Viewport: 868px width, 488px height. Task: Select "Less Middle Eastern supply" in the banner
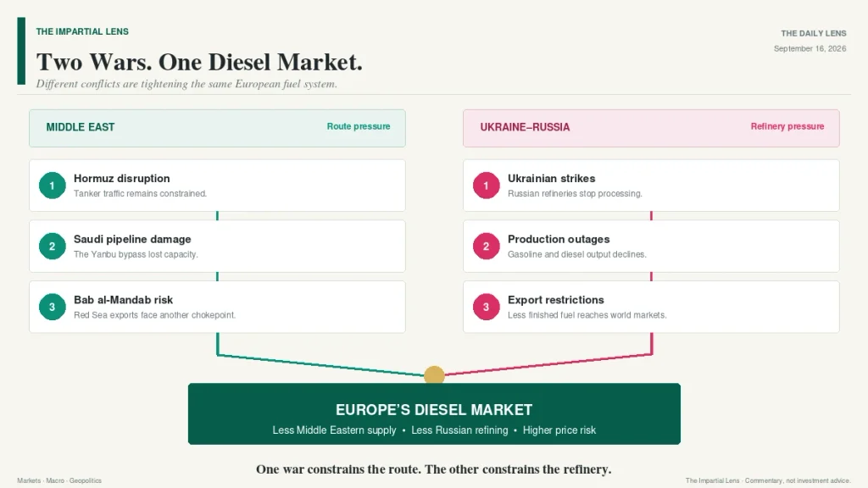pyautogui.click(x=334, y=430)
